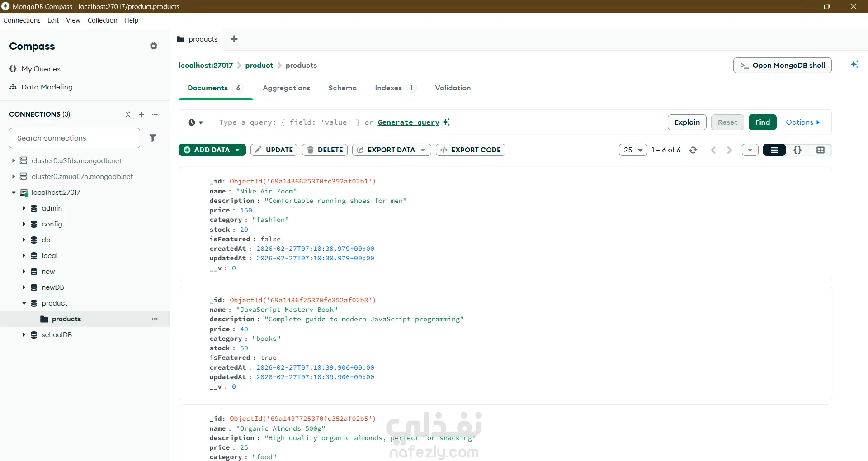The width and height of the screenshot is (868, 461).
Task: Click the Reset button
Action: click(727, 122)
